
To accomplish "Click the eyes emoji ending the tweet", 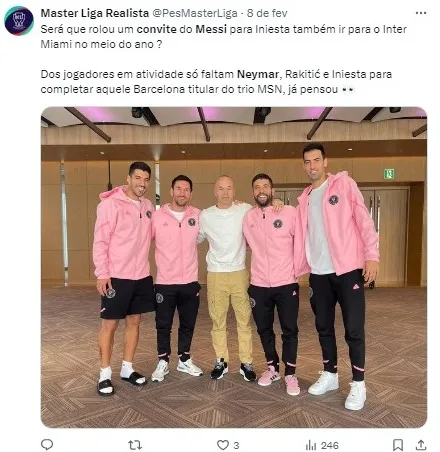I will [348, 90].
